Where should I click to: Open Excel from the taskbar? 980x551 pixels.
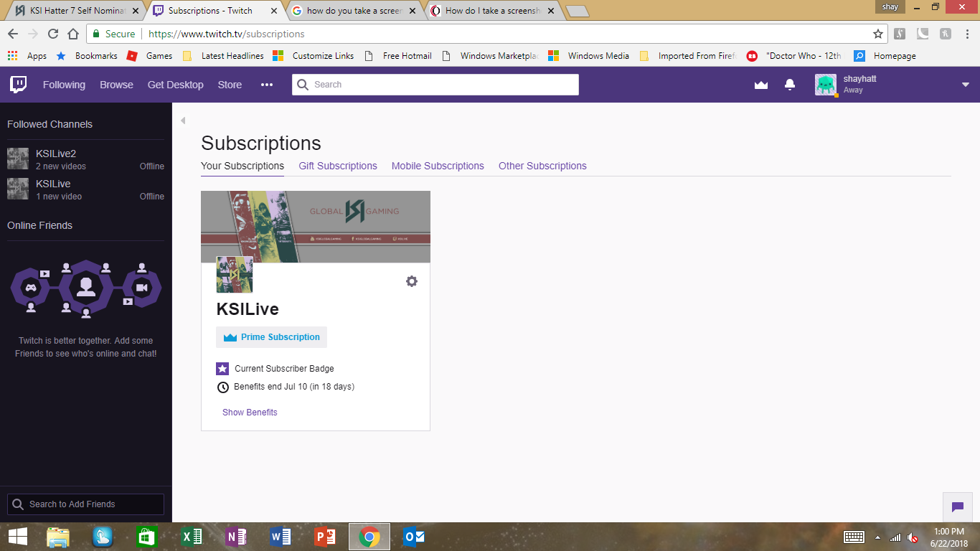192,537
